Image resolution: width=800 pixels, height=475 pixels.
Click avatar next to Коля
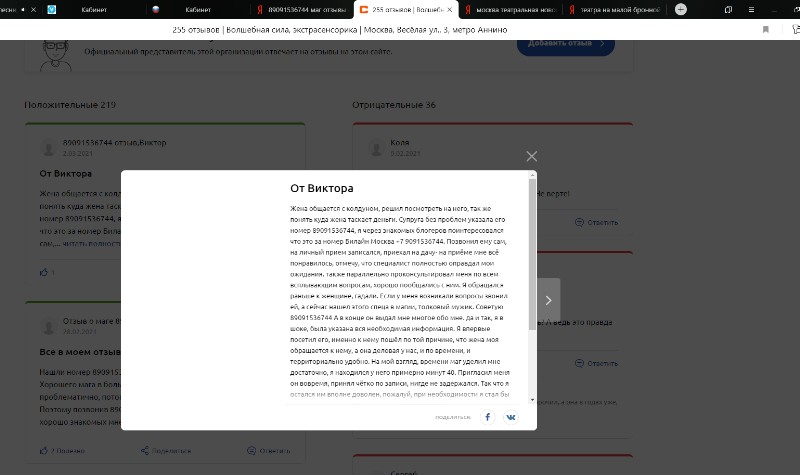pos(376,148)
